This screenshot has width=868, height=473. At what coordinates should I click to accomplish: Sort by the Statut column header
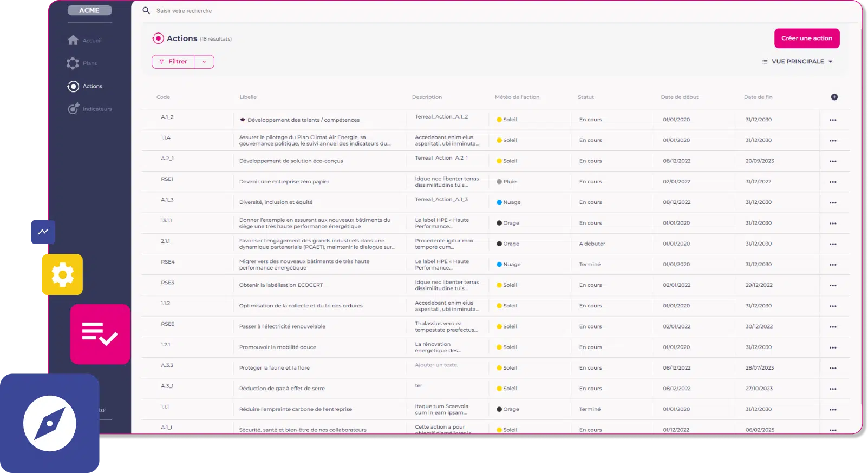pos(586,97)
